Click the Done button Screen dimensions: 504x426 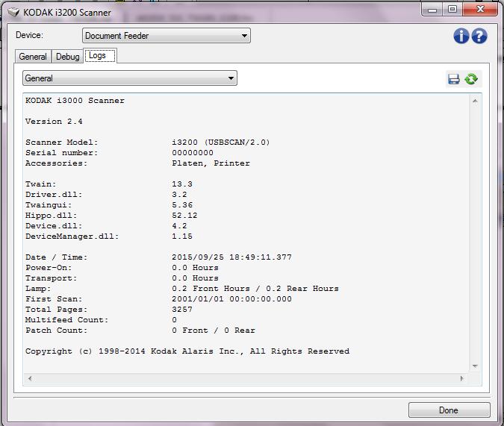[x=449, y=410]
